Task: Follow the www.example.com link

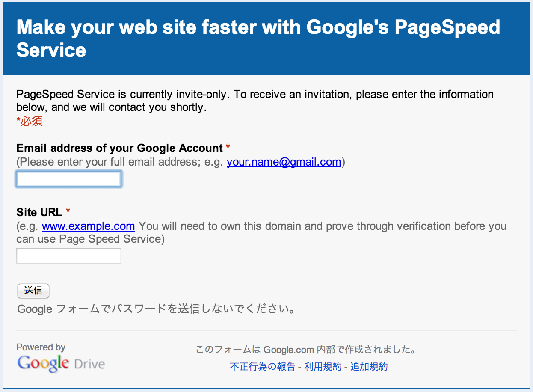Action: 89,226
